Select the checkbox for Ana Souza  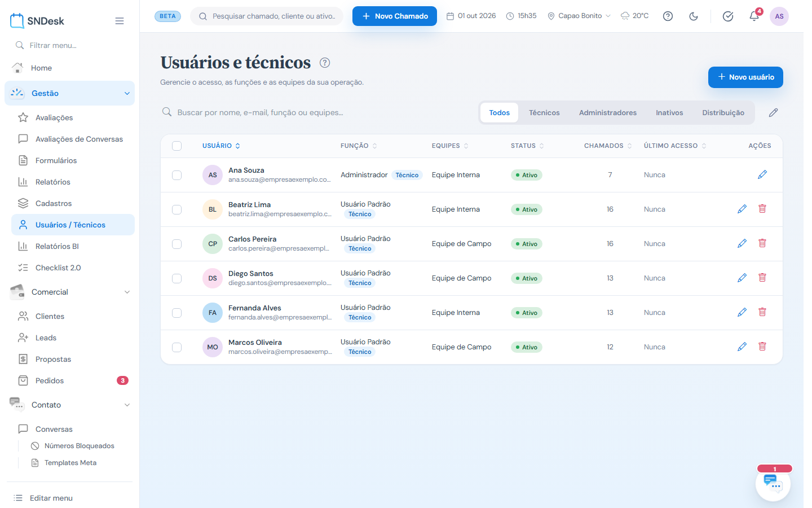(177, 175)
